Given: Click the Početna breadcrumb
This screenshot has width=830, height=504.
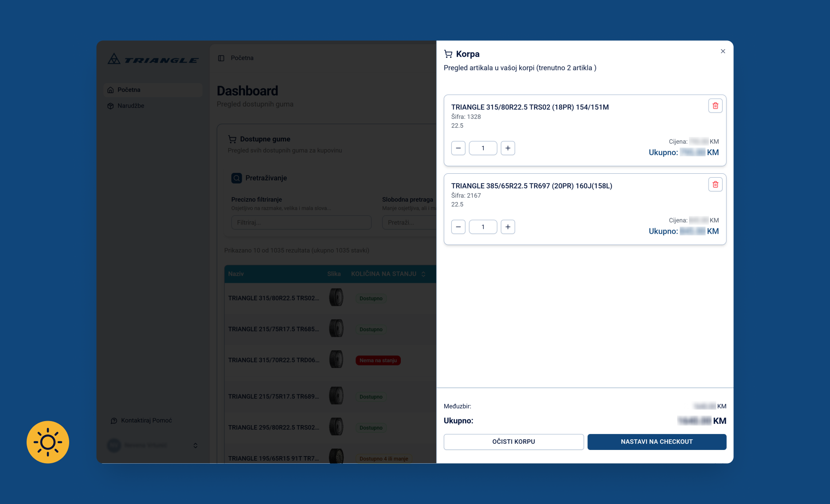Looking at the screenshot, I should click(242, 58).
